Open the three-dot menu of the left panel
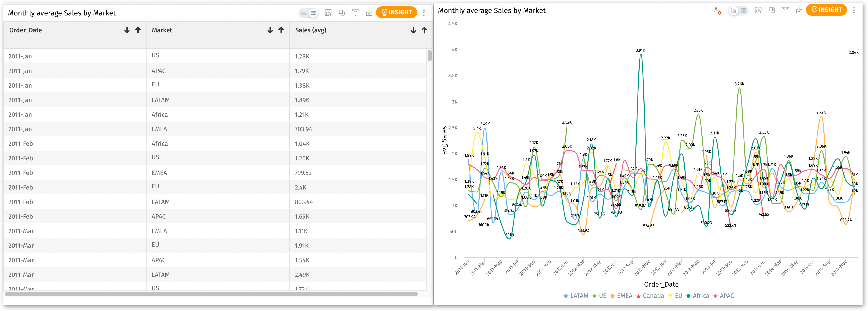868x311 pixels. pyautogui.click(x=424, y=13)
